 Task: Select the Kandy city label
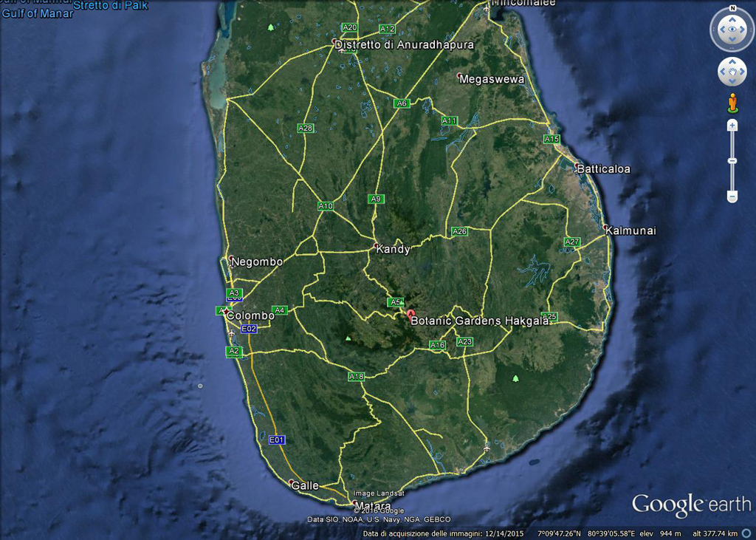pyautogui.click(x=393, y=250)
